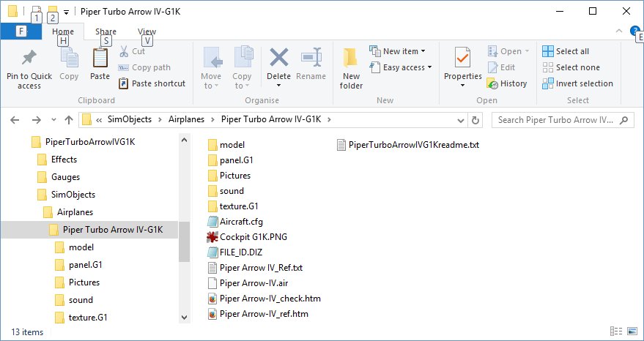Select Piper Arrow-IV_check.htm file
644x341 pixels.
[264, 299]
